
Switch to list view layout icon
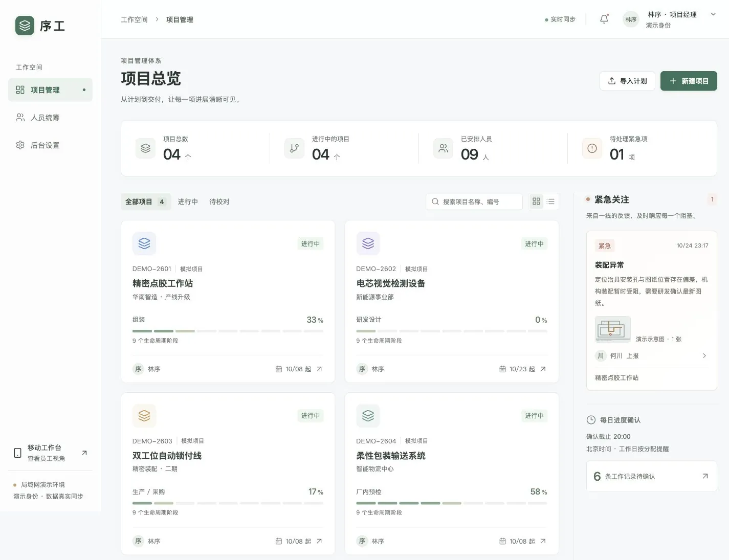pyautogui.click(x=550, y=201)
